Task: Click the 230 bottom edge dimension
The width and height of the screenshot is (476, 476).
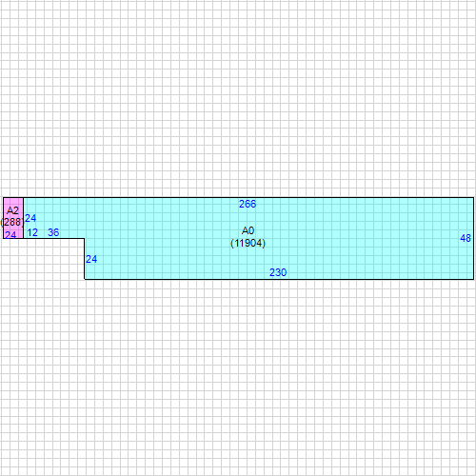Action: coord(278,272)
